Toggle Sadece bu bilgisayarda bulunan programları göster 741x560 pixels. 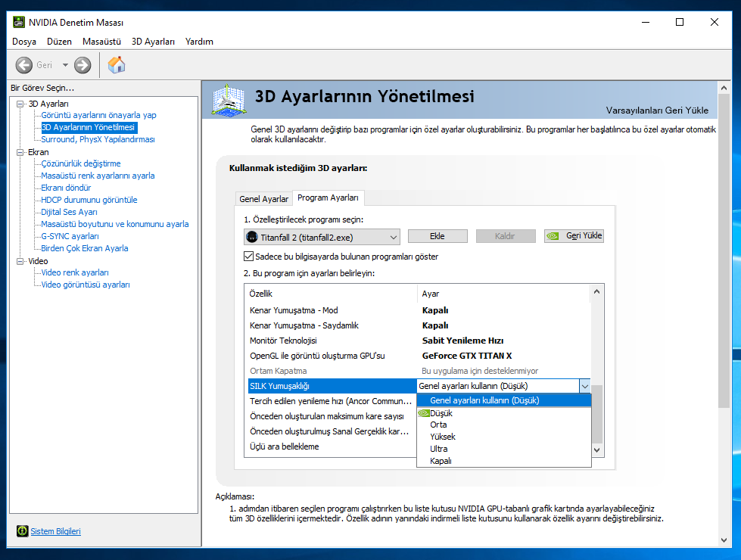tap(248, 256)
